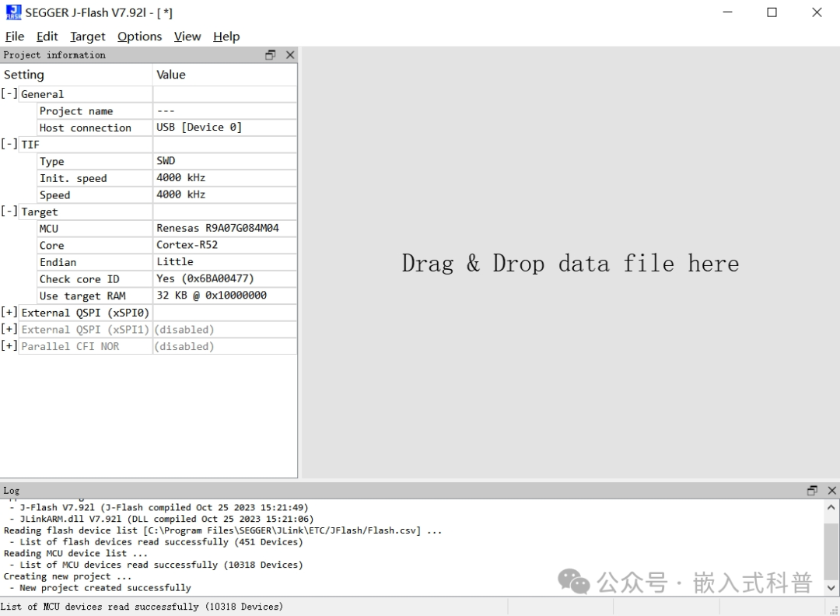The width and height of the screenshot is (840, 616).
Task: Click the SWD value
Action: pos(166,161)
